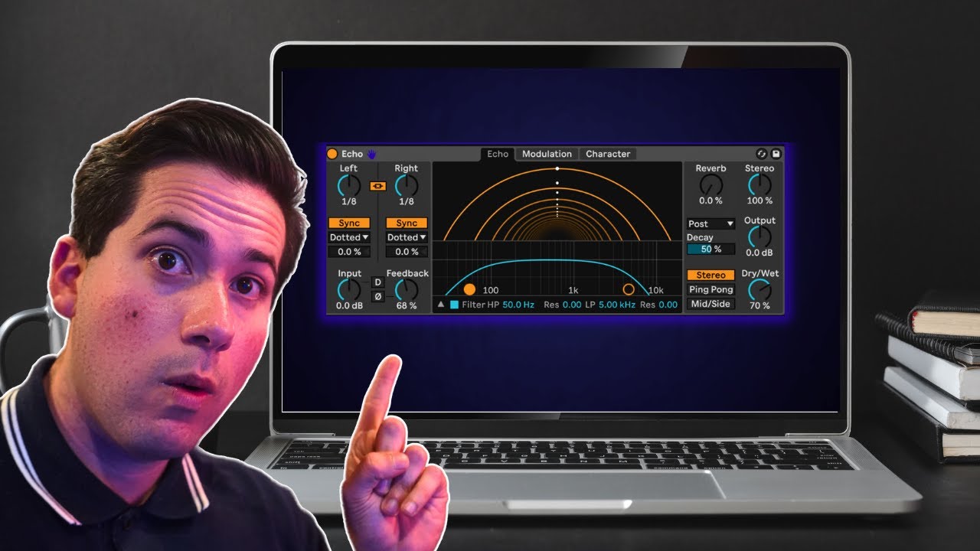This screenshot has height=551, width=980.
Task: Click the LP 5.00 kHz value
Action: coord(617,305)
